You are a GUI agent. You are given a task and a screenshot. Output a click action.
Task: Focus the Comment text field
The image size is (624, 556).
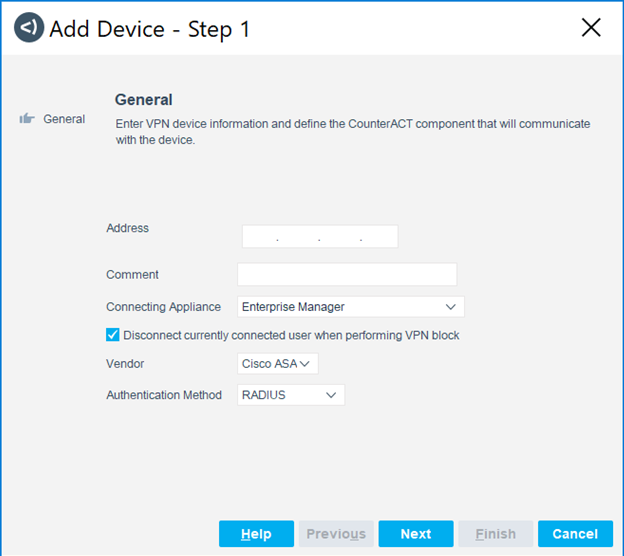point(346,275)
